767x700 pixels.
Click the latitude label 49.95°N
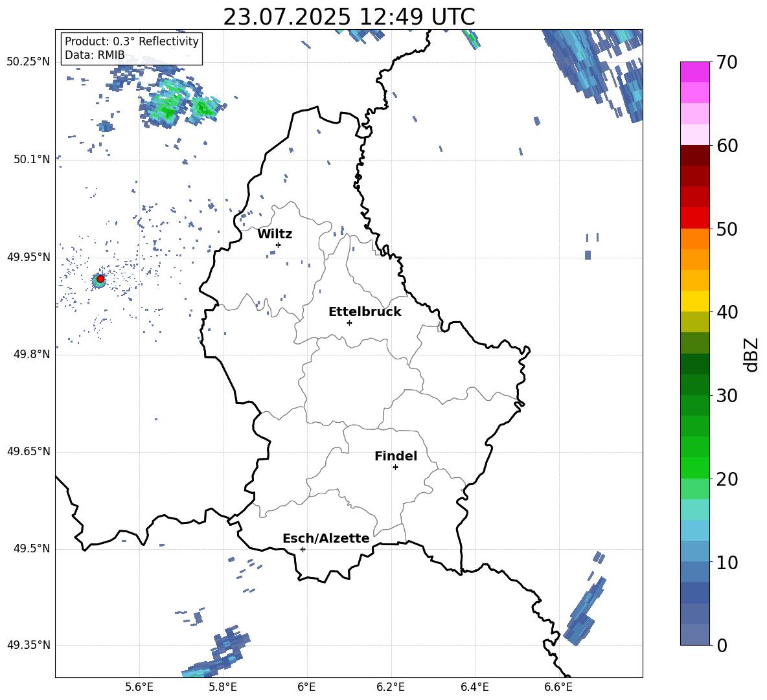point(29,256)
